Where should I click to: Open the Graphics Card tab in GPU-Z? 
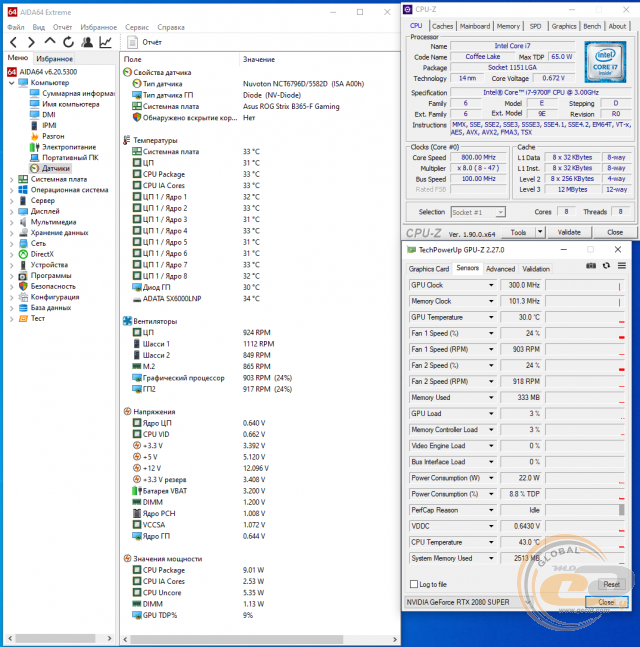pyautogui.click(x=429, y=269)
